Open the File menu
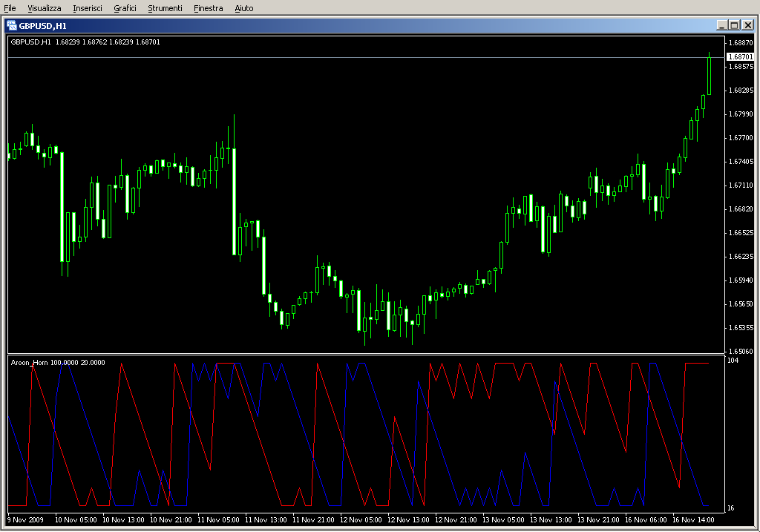 coord(10,8)
